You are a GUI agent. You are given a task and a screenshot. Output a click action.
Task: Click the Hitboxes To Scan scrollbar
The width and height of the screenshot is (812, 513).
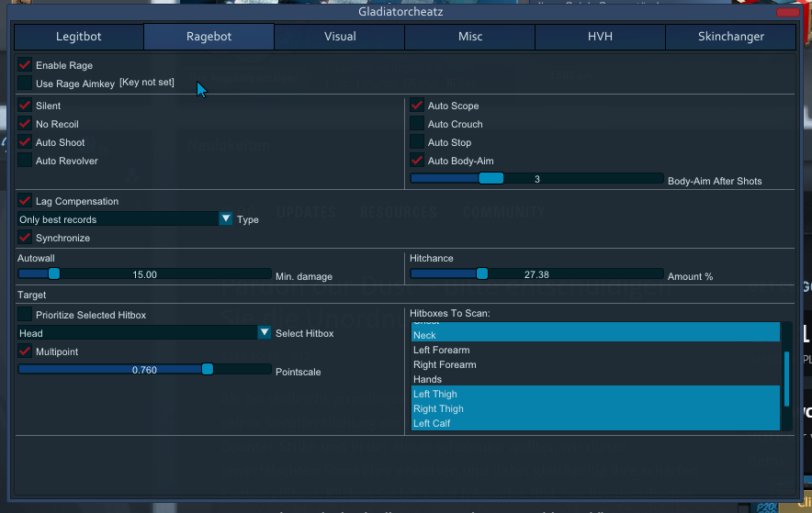pos(786,378)
